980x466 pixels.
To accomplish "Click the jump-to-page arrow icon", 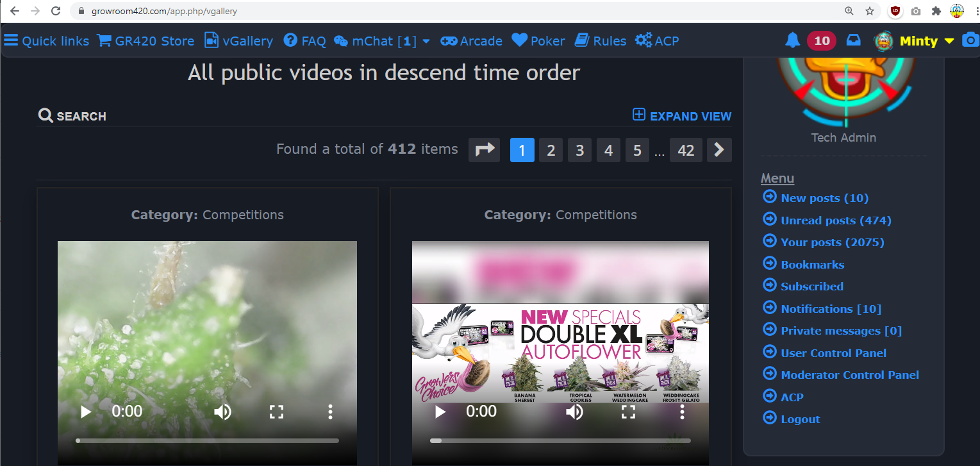I will click(485, 150).
